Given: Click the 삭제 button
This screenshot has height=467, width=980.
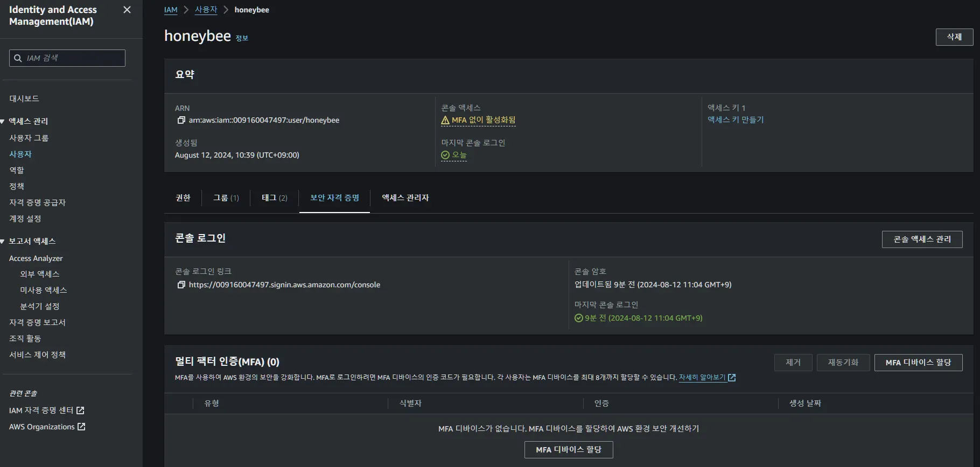Looking at the screenshot, I should 954,37.
